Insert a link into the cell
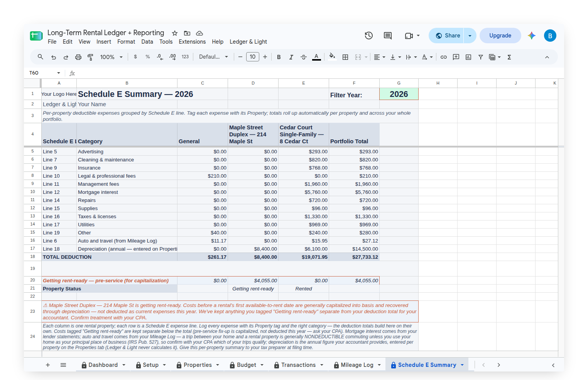Image resolution: width=588 pixels, height=380 pixels. click(444, 57)
